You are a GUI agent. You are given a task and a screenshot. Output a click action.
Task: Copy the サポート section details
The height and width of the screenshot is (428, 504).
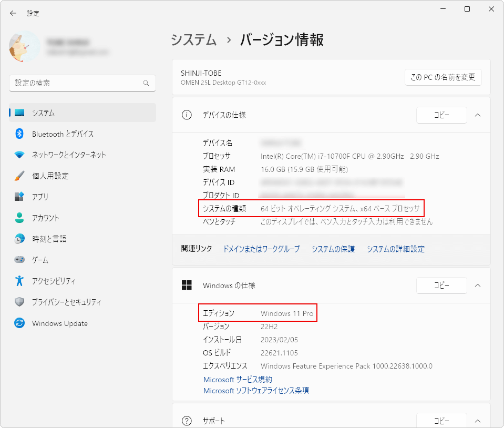tap(441, 420)
